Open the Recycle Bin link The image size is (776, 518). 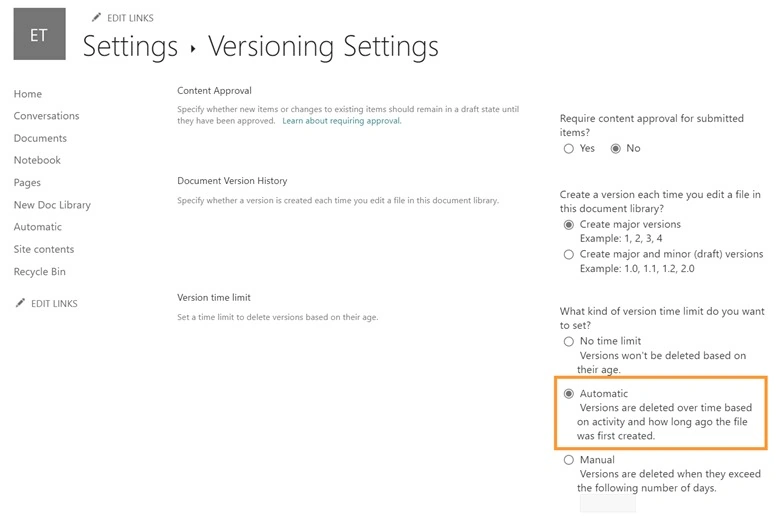click(40, 272)
